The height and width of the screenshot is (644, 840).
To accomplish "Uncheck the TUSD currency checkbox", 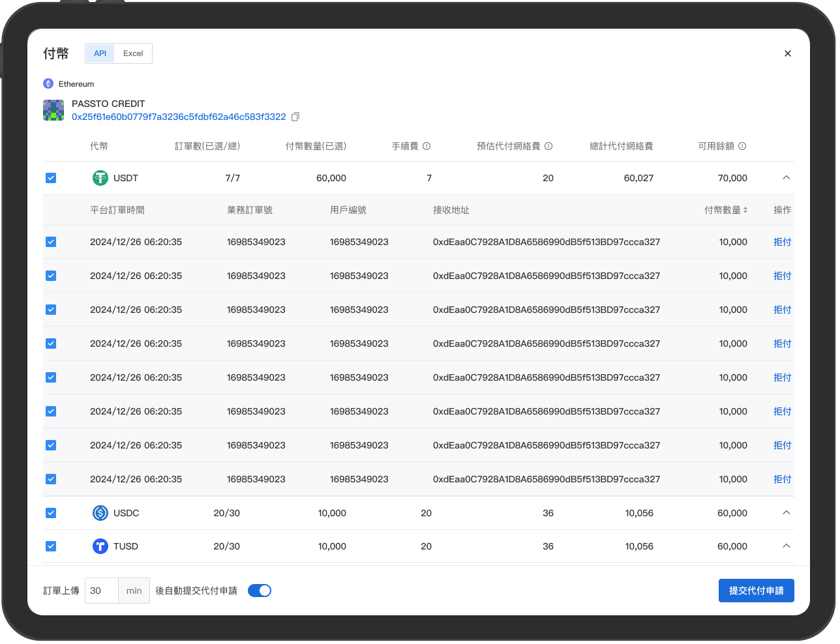I will (51, 546).
